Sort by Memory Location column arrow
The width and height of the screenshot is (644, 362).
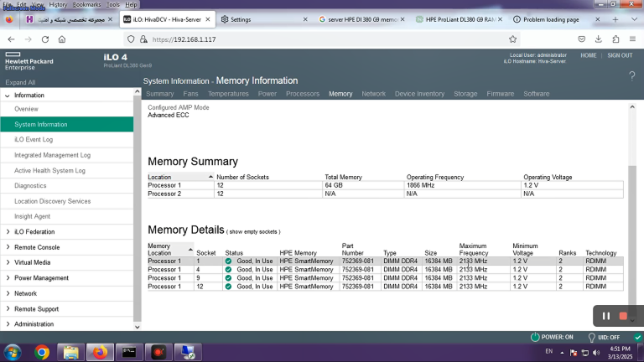[190, 250]
